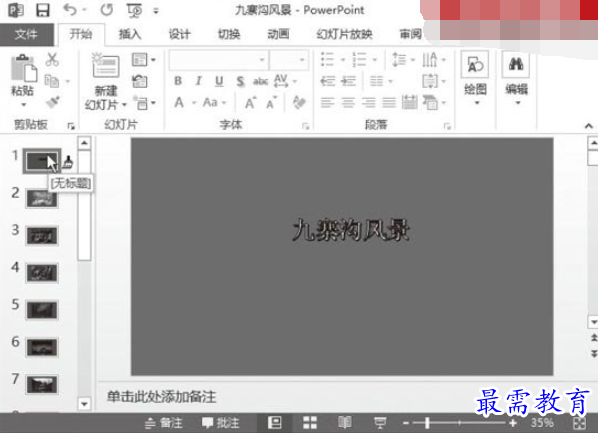Justify the paragraph text
The image size is (598, 433).
[x=389, y=103]
